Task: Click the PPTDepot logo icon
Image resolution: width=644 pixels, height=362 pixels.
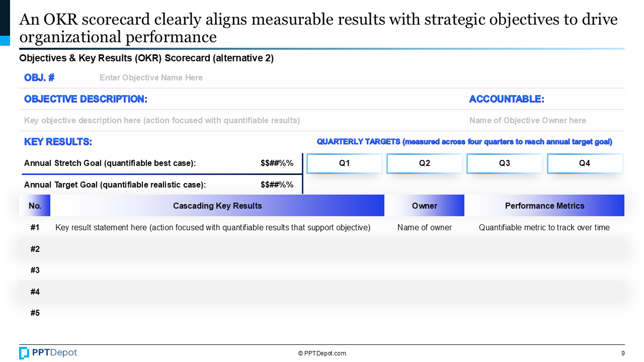Action: pyautogui.click(x=24, y=353)
